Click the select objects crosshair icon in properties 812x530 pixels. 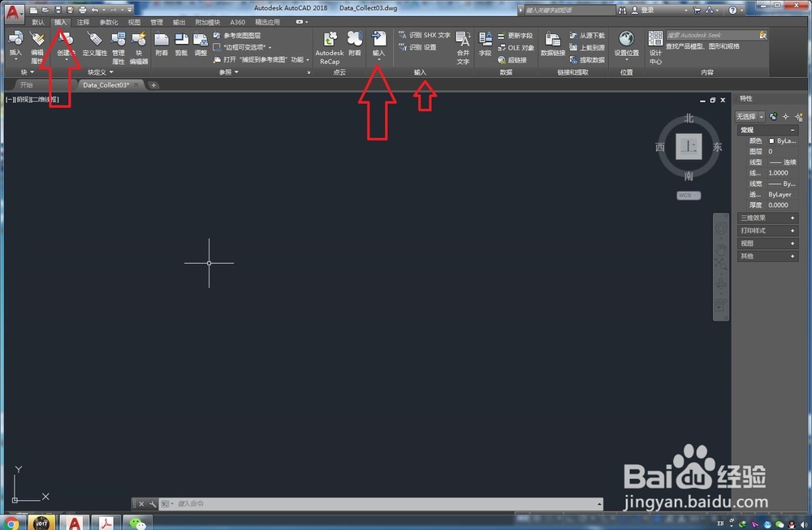click(x=785, y=116)
